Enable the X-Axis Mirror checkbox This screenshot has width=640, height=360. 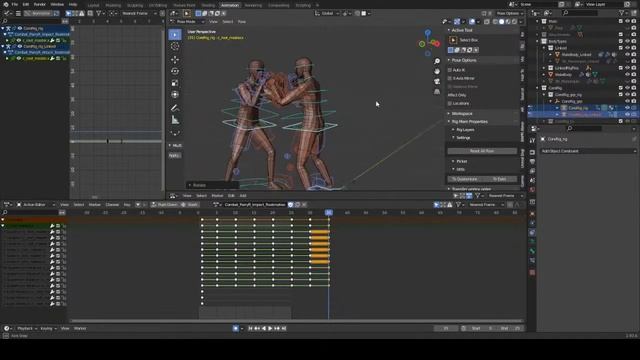(x=450, y=78)
